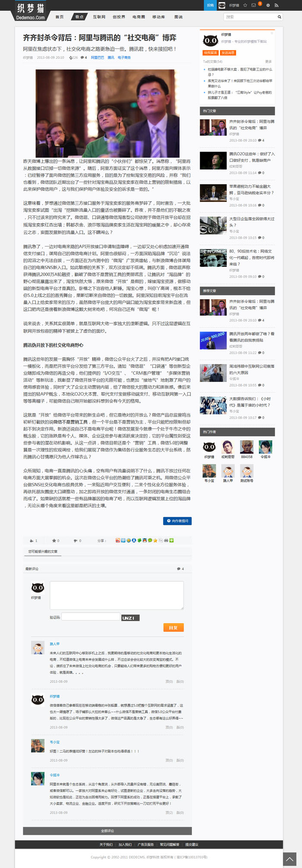Open the 图说 nav menu item
Image resolution: width=302 pixels, height=868 pixels.
pyautogui.click(x=179, y=17)
